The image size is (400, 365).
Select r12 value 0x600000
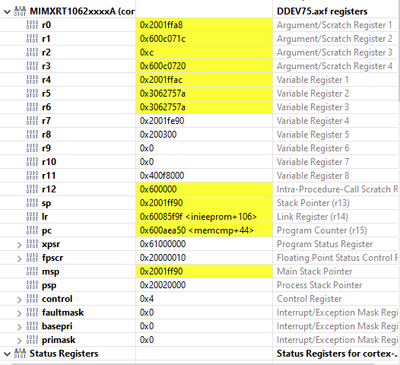pyautogui.click(x=158, y=189)
